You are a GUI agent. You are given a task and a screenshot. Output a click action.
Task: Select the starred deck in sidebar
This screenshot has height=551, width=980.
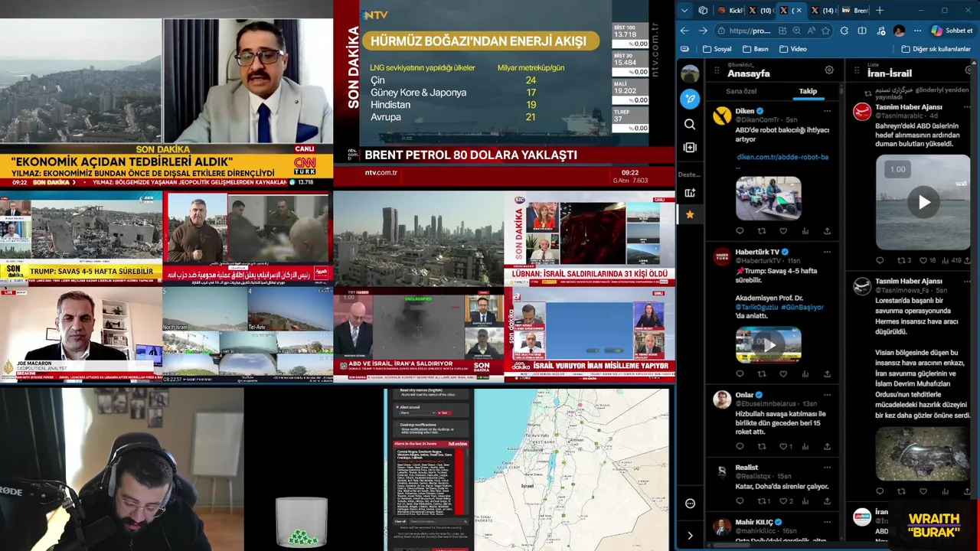pos(690,215)
